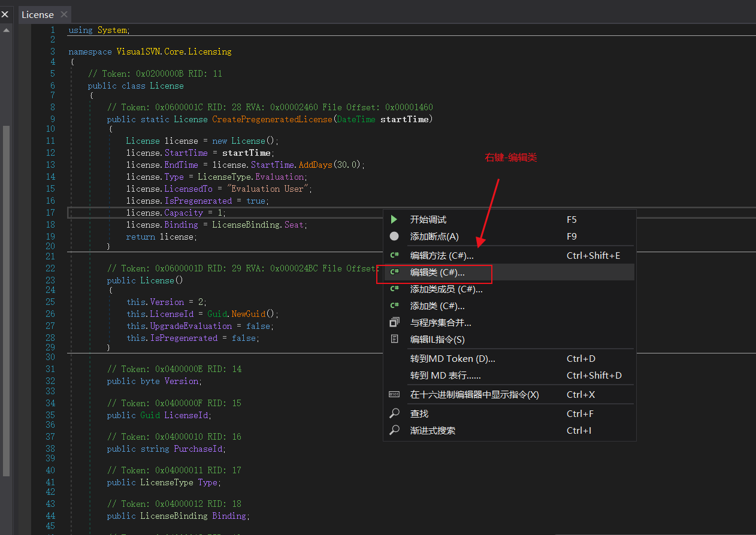Click the C# icon beside 编辑类

click(394, 272)
